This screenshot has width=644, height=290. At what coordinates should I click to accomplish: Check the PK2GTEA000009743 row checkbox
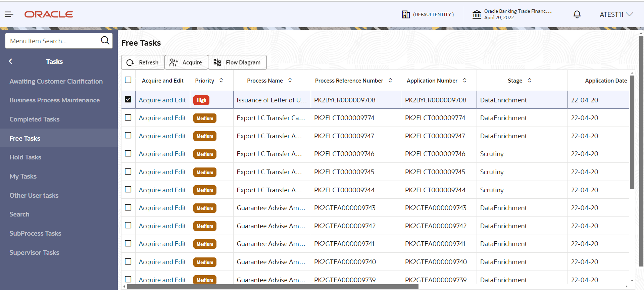coord(128,207)
